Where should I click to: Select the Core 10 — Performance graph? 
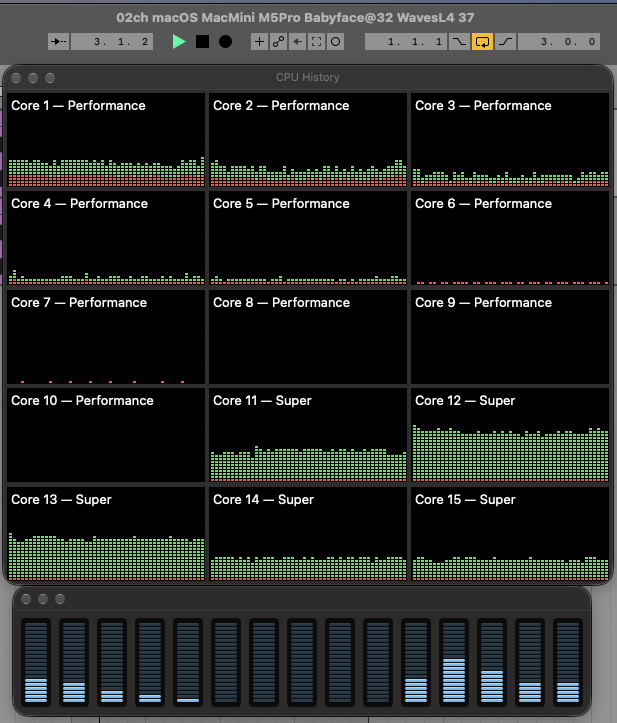click(x=106, y=435)
